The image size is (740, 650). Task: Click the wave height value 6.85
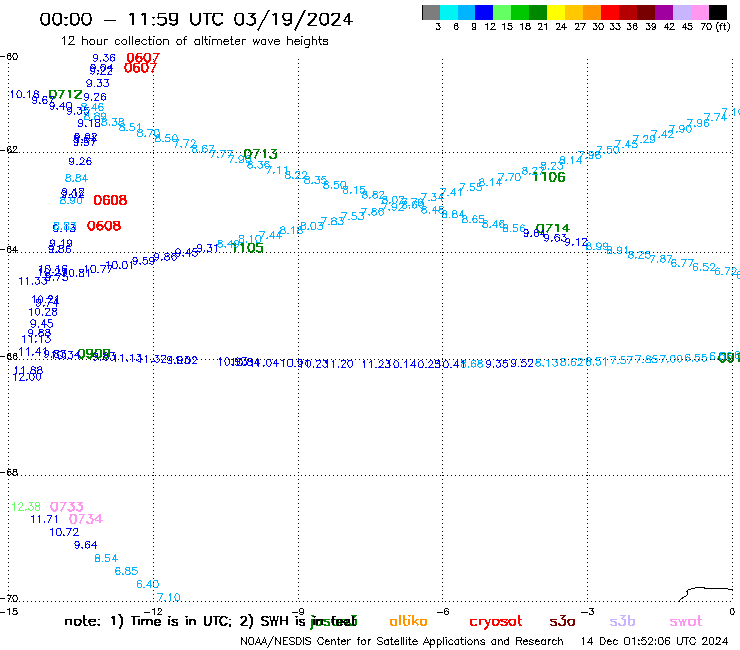(126, 571)
